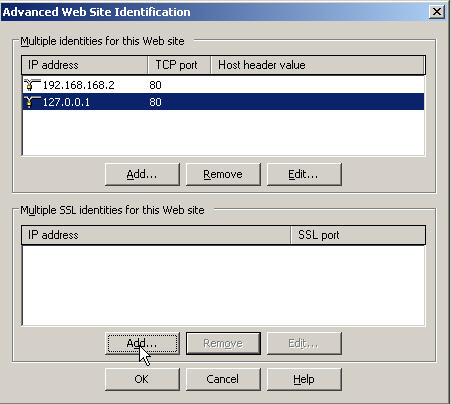This screenshot has height=404, width=451.
Task: Cancel the Advanced Web Site Identification dialog
Action: click(223, 379)
